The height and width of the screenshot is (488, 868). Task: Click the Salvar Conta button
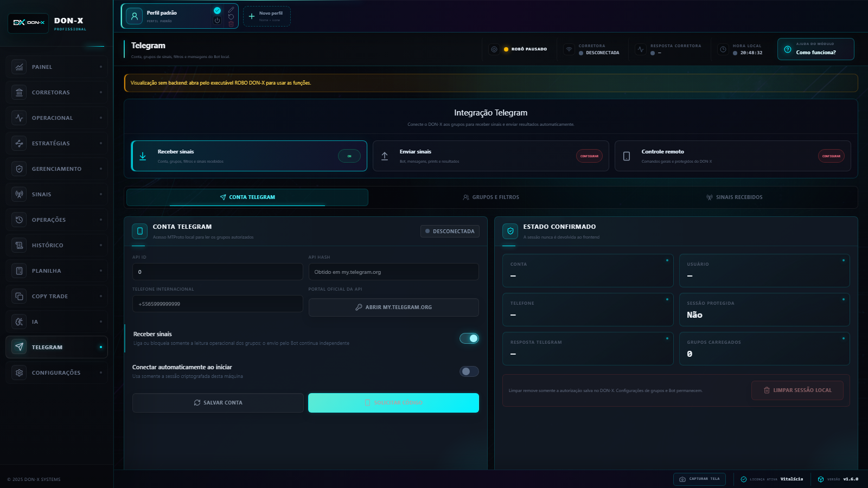click(218, 403)
